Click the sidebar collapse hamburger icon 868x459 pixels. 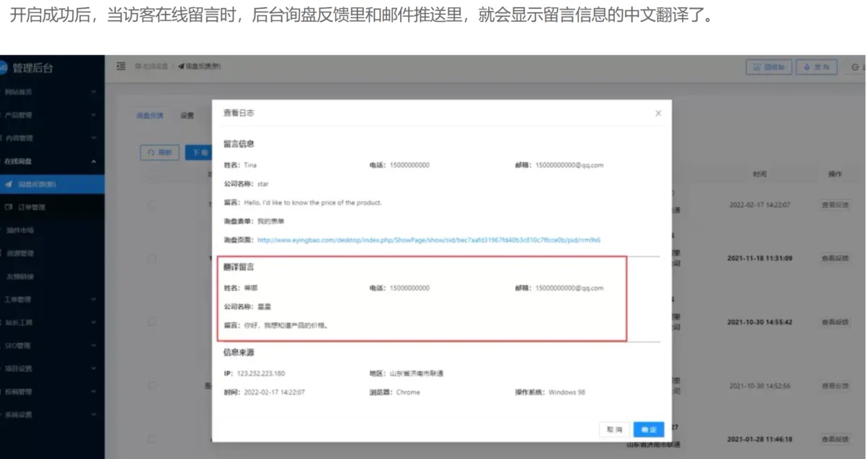click(x=122, y=67)
